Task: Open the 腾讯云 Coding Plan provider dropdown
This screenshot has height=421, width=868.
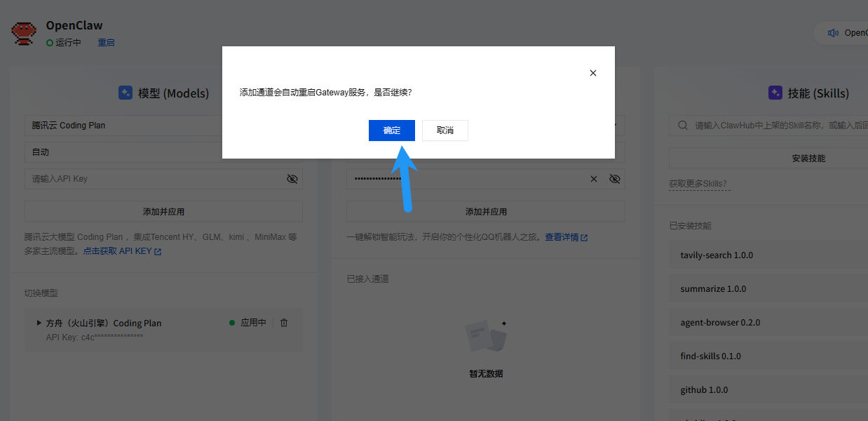Action: tap(126, 126)
